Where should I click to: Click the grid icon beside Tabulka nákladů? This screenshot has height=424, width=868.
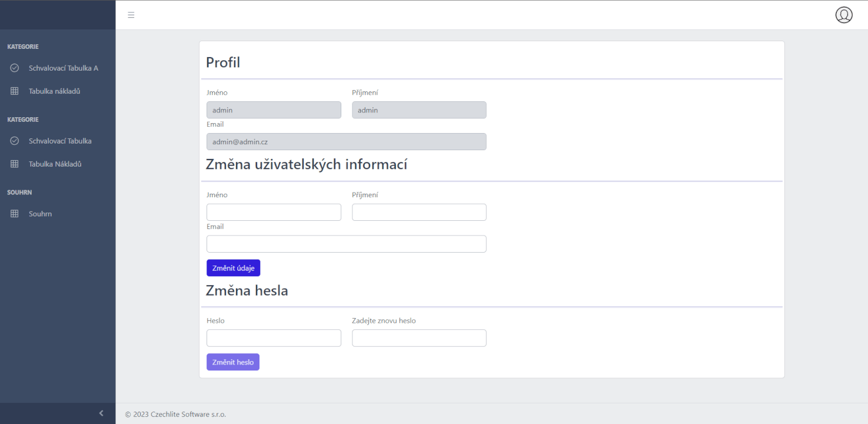15,91
